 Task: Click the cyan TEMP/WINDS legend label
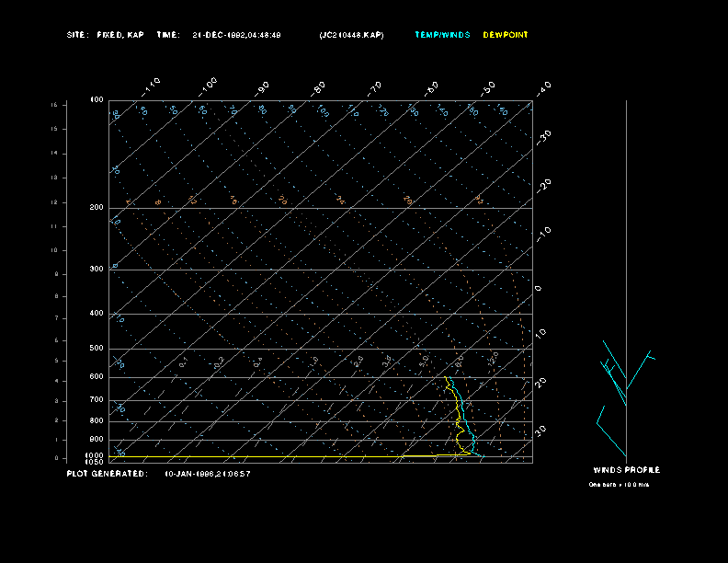point(442,35)
